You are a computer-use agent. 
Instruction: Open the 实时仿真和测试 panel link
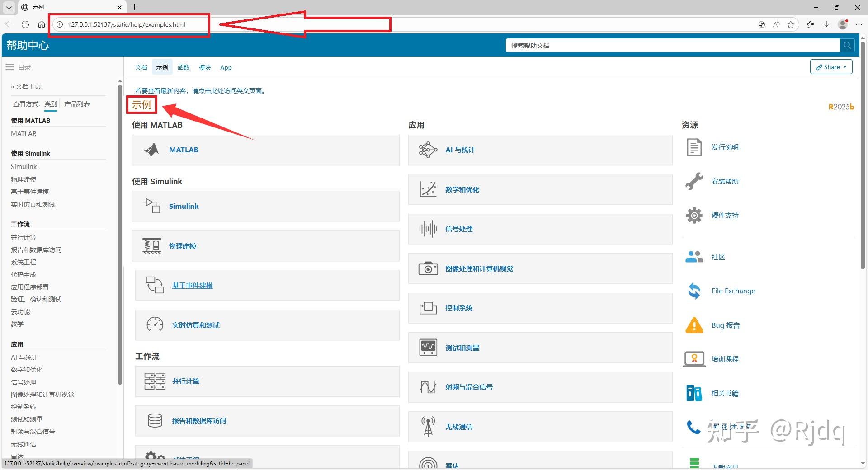pyautogui.click(x=196, y=325)
